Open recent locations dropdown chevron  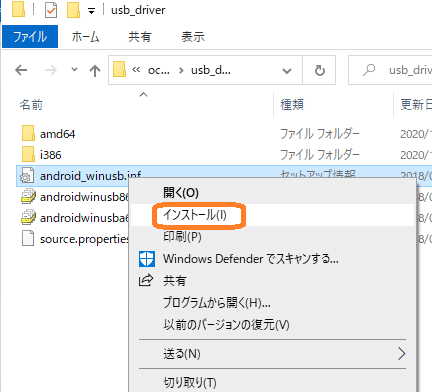coord(74,70)
